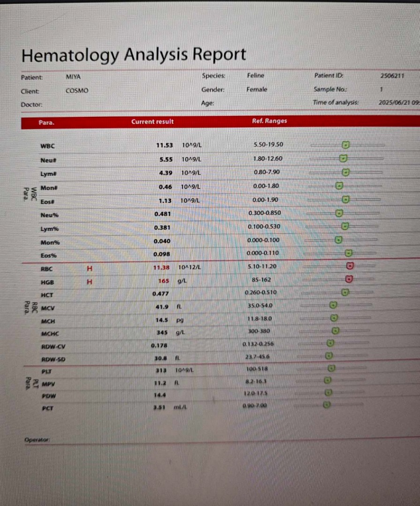
Task: Click the Eos% result 0.098
Action: [162, 254]
